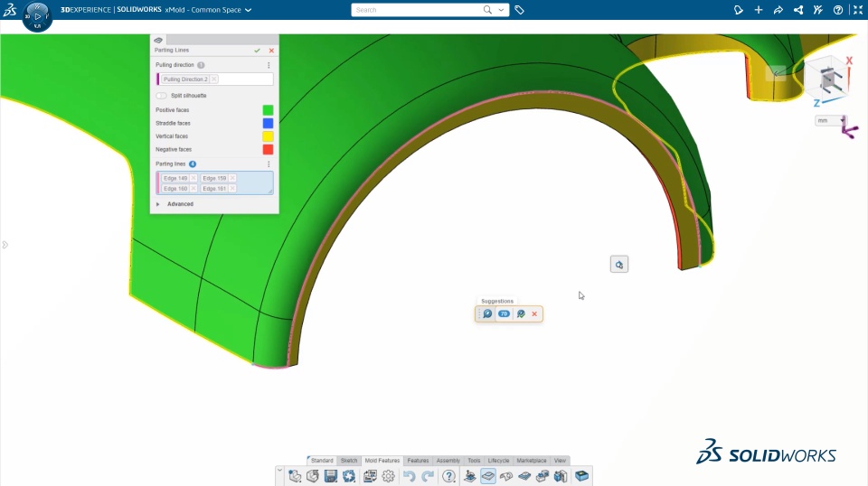This screenshot has height=486, width=868.
Task: Select the highlighted Parting Lines tool
Action: pos(488,476)
